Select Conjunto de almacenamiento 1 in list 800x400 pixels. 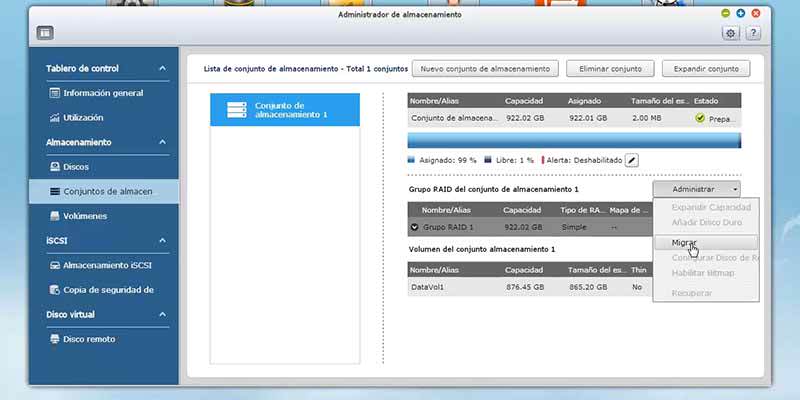(x=285, y=110)
